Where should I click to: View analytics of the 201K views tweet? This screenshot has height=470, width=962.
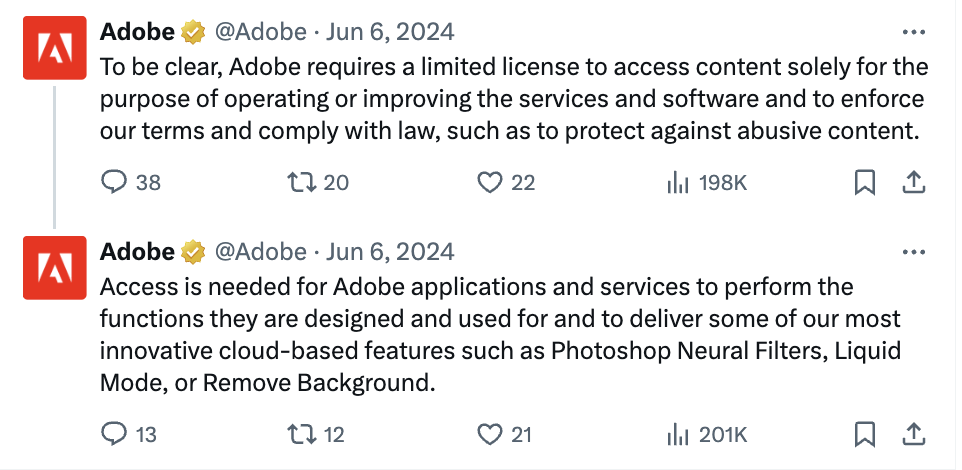click(x=677, y=434)
